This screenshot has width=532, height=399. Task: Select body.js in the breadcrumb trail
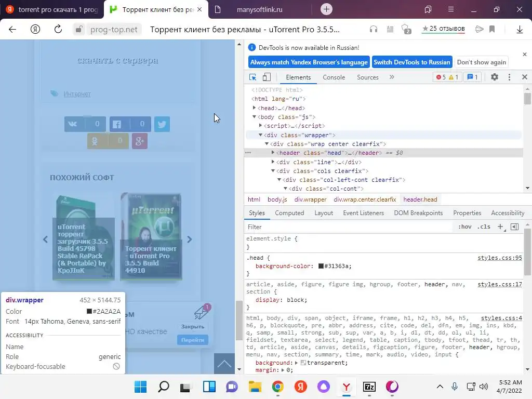click(277, 199)
